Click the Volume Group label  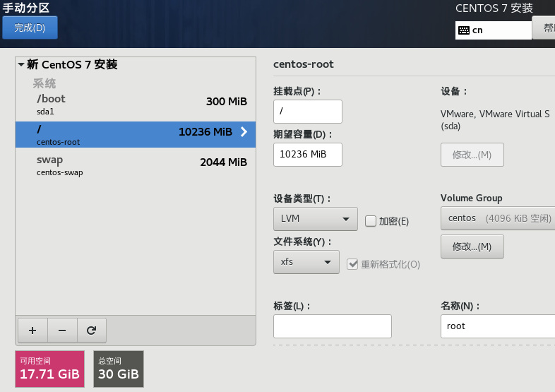pyautogui.click(x=472, y=198)
